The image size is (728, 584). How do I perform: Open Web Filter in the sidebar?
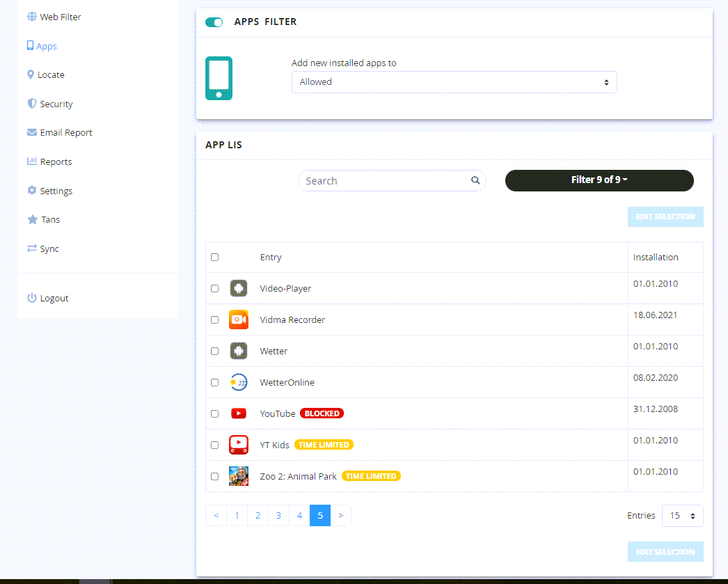(61, 17)
